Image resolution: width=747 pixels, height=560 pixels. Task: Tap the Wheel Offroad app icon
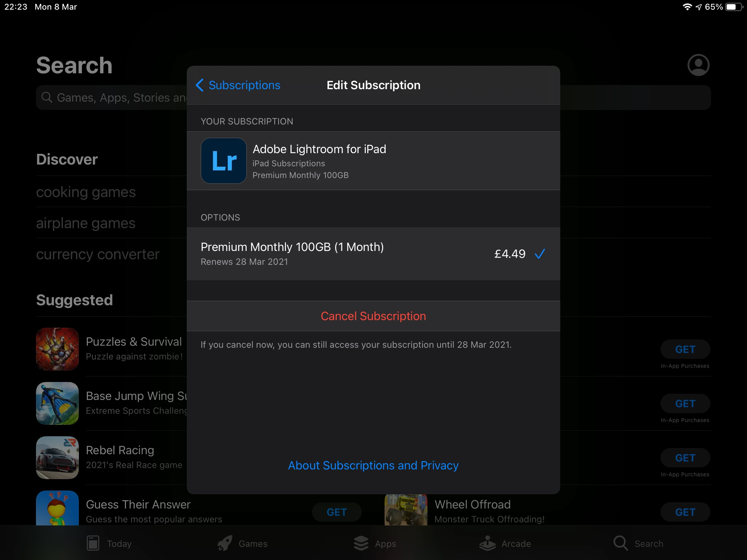406,510
